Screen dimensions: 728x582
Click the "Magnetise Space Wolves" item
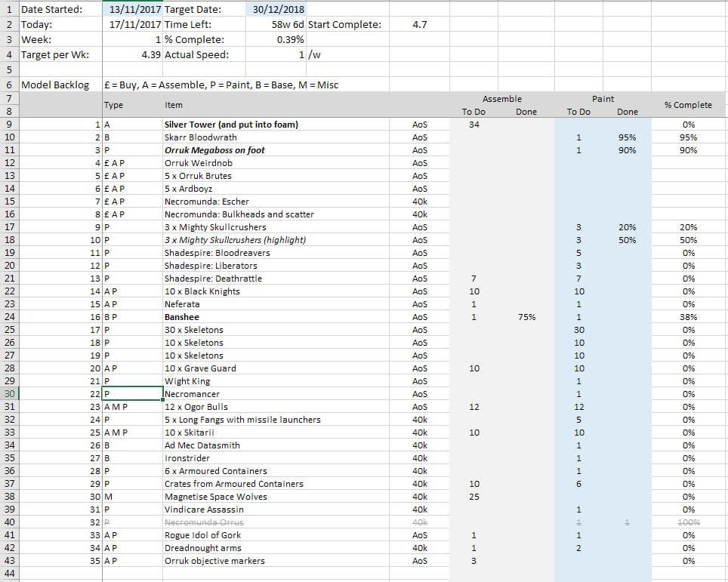[x=216, y=497]
